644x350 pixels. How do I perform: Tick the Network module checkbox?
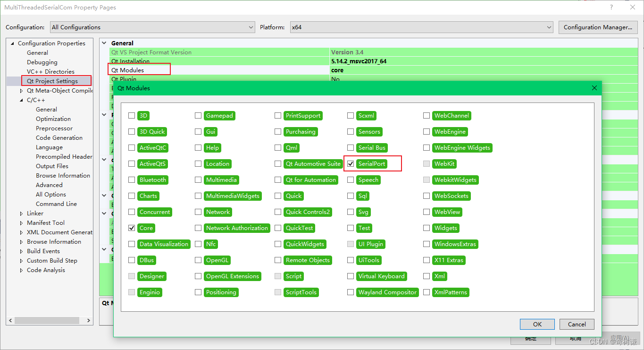click(x=198, y=212)
